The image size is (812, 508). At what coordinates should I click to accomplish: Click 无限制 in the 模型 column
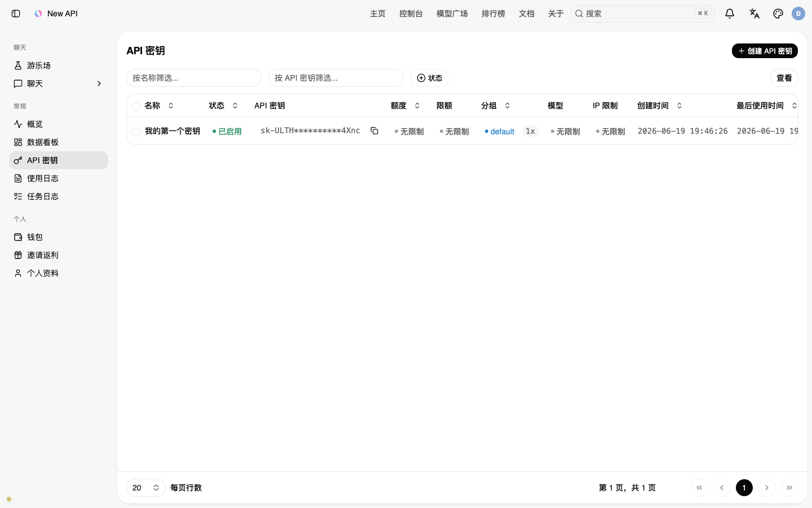[566, 132]
